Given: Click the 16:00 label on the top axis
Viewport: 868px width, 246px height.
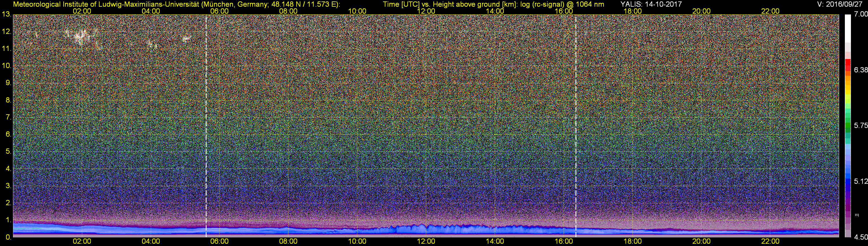Looking at the screenshot, I should pos(564,11).
